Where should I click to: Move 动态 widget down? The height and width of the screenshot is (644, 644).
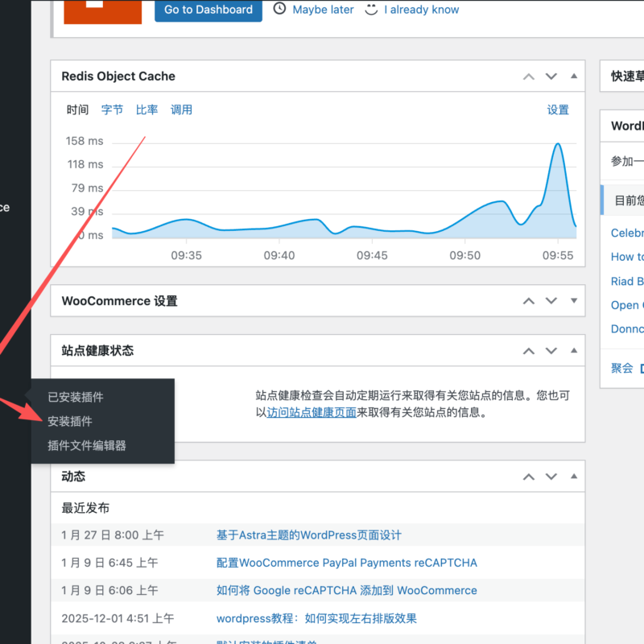[x=551, y=477]
